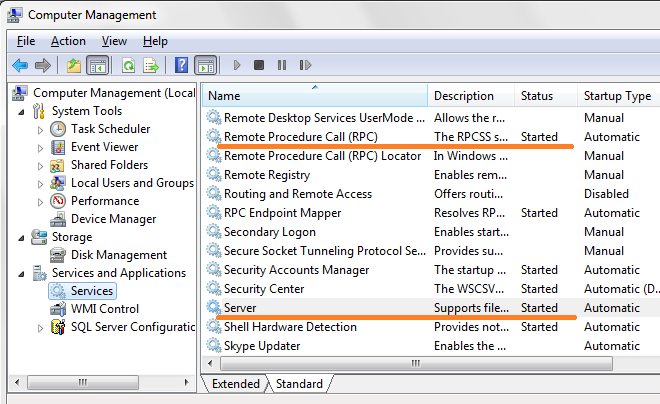Select Device Manager in the console tree
Viewport: 660px width, 404px height.
[x=112, y=219]
